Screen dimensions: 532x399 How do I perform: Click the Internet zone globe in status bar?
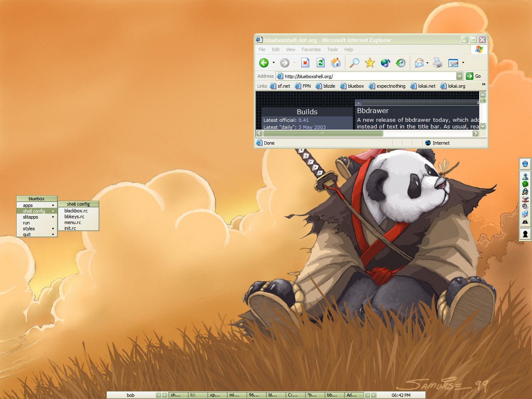coord(428,143)
